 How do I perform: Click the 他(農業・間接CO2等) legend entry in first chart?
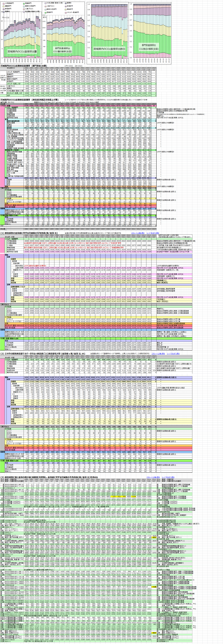tap(31, 12)
